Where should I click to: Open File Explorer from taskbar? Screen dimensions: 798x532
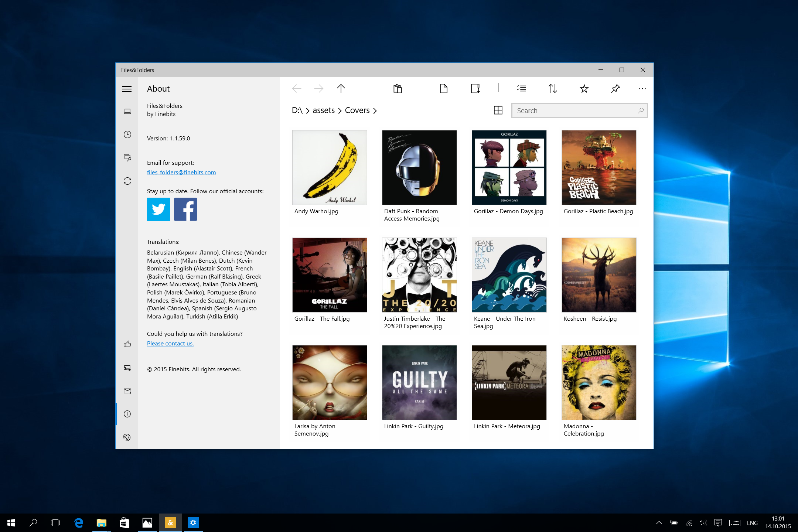tap(102, 523)
